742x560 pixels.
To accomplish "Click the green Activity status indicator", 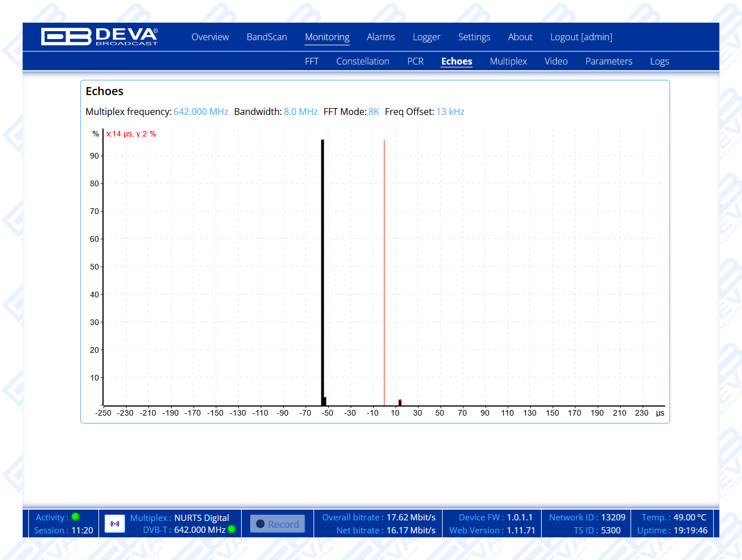I will tap(76, 517).
